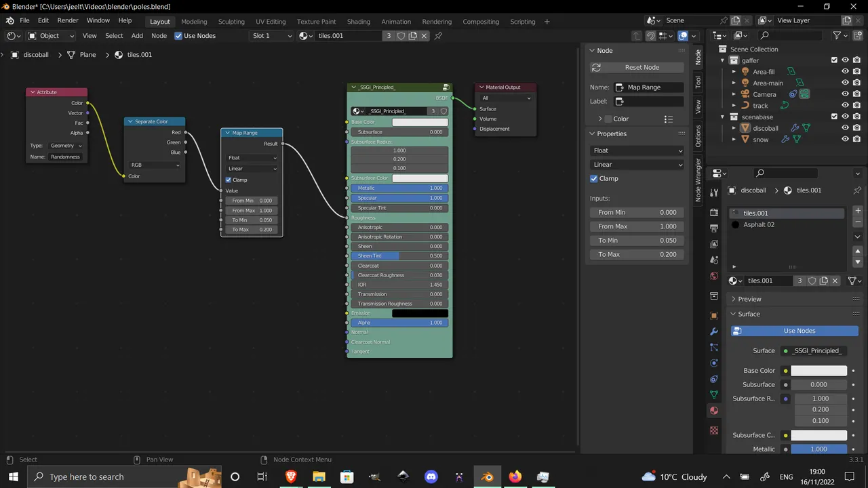Expand the Preview panel in material properties
This screenshot has height=488, width=868.
click(733, 299)
